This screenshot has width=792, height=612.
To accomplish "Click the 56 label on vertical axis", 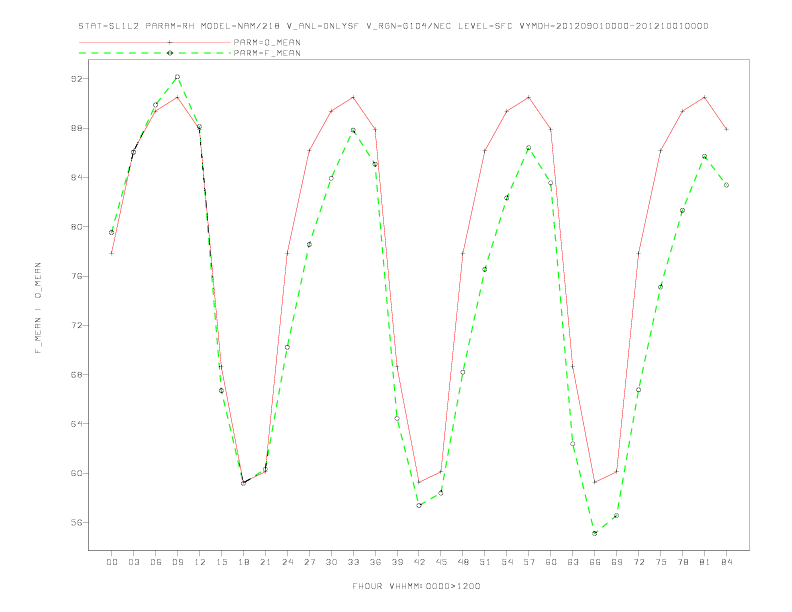I will (x=76, y=523).
